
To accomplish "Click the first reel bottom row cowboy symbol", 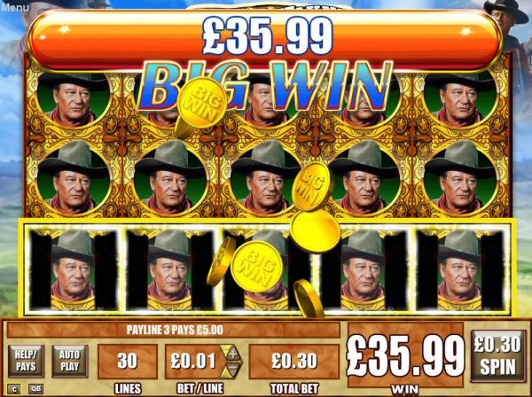I will [x=73, y=269].
